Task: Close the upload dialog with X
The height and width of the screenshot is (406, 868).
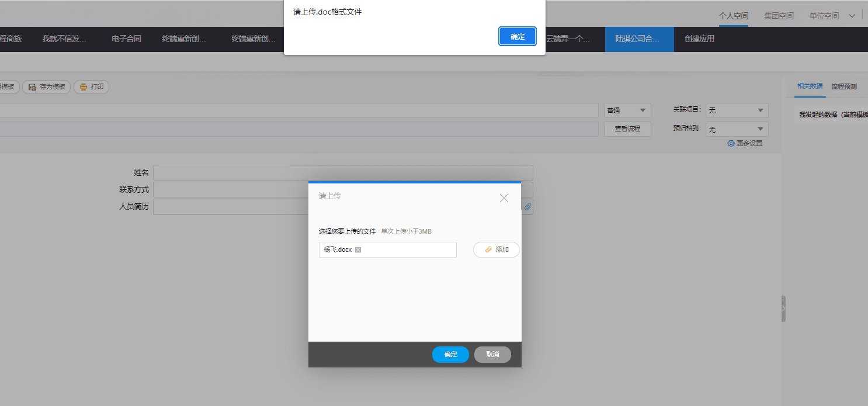Action: click(504, 198)
